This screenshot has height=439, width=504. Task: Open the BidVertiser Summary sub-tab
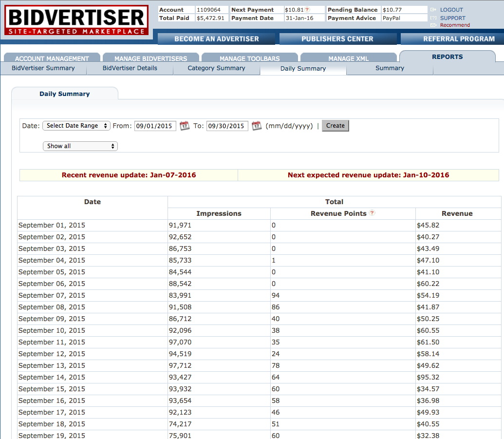[x=43, y=68]
